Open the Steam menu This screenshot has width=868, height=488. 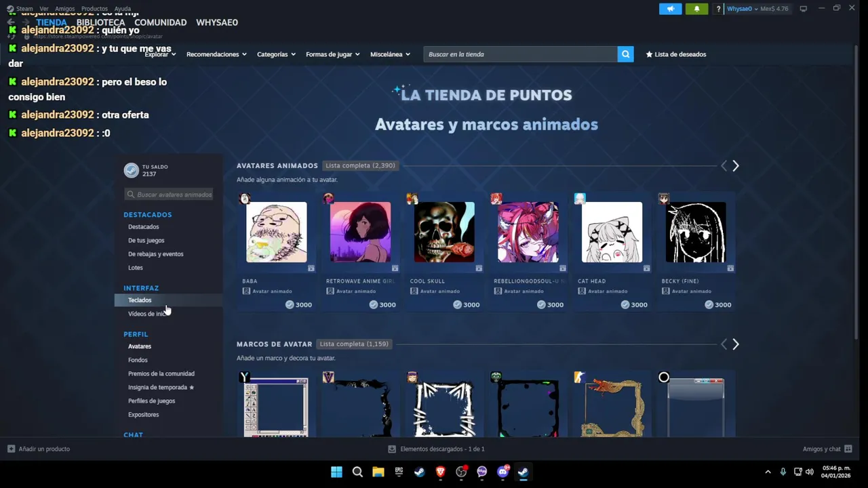point(24,9)
